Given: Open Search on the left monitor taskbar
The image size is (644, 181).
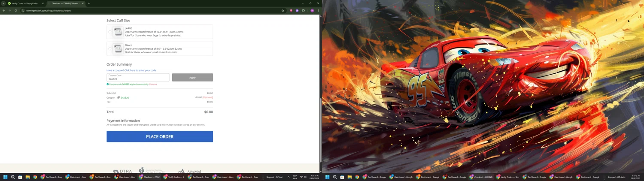Looking at the screenshot, I should point(13,177).
